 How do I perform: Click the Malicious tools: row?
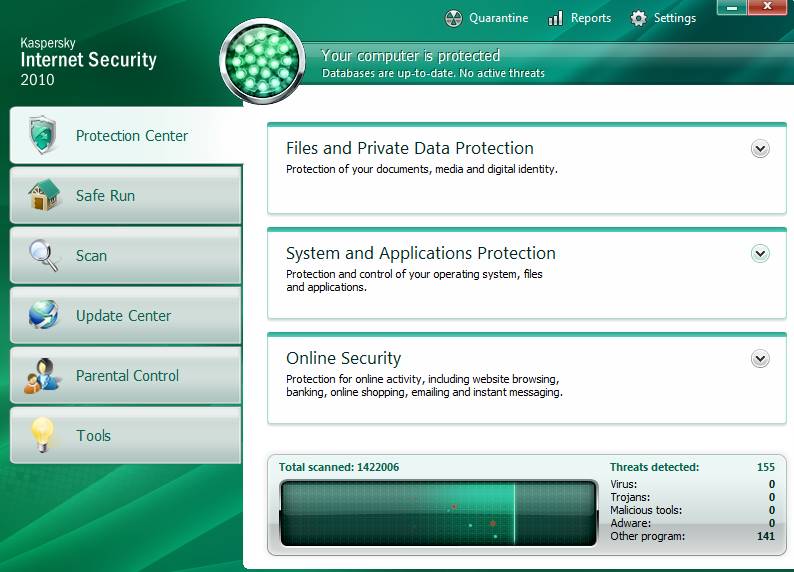pyautogui.click(x=692, y=510)
